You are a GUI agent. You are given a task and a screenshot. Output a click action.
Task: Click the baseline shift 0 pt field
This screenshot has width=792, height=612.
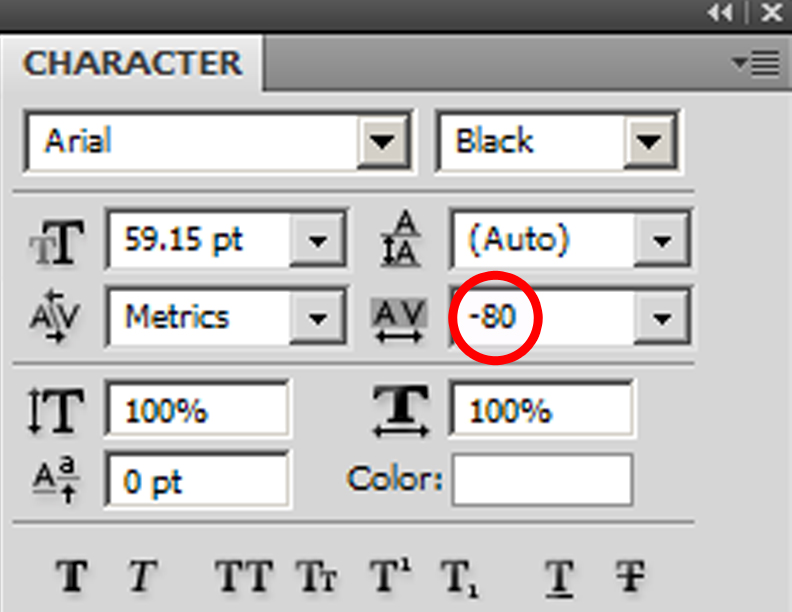[x=198, y=480]
